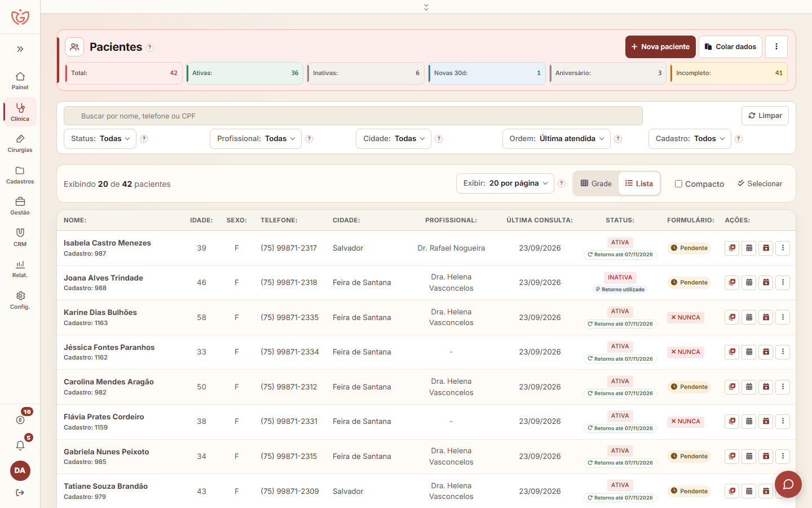The height and width of the screenshot is (508, 812).
Task: Expand the sidebar with double-chevron icon
Action: 20,49
